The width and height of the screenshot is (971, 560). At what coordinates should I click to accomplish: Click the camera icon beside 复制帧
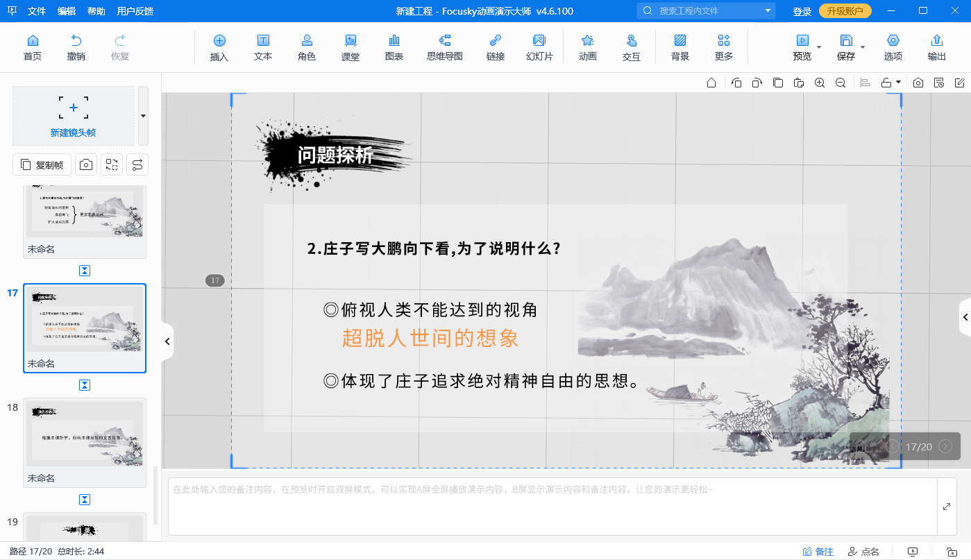[x=86, y=164]
